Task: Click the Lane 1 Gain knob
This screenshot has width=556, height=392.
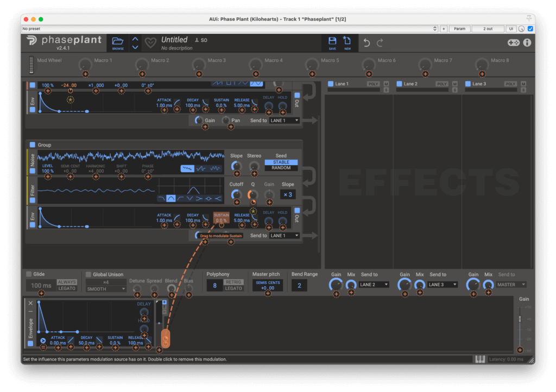Action: pos(336,284)
